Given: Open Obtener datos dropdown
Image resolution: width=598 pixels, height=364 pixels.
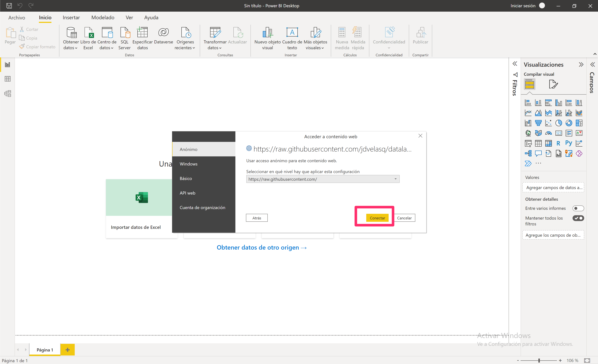Looking at the screenshot, I should click(71, 39).
